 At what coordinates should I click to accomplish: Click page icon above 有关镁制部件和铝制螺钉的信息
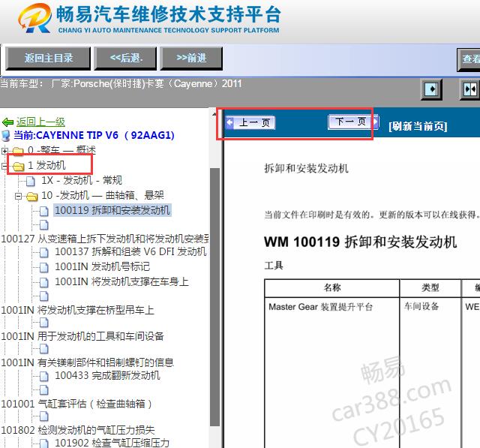point(44,349)
